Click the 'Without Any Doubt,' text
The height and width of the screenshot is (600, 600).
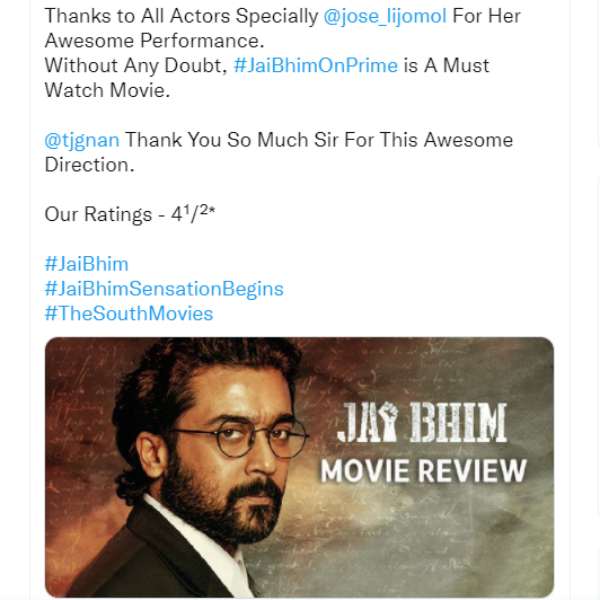(x=136, y=66)
